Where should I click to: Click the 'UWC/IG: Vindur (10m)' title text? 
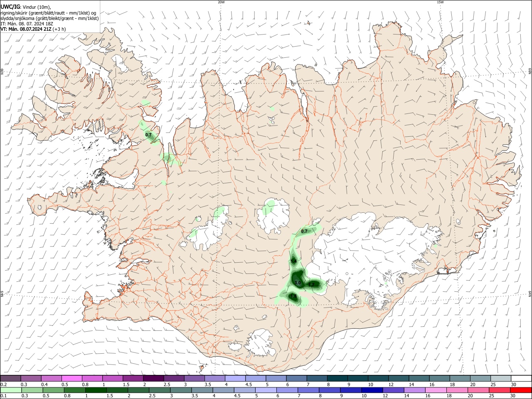click(x=26, y=7)
